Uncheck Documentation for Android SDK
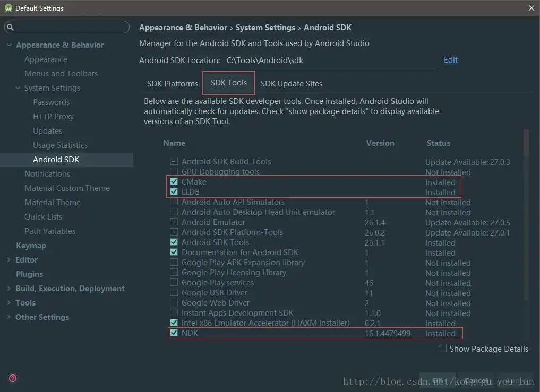The height and width of the screenshot is (392, 540). tap(174, 252)
